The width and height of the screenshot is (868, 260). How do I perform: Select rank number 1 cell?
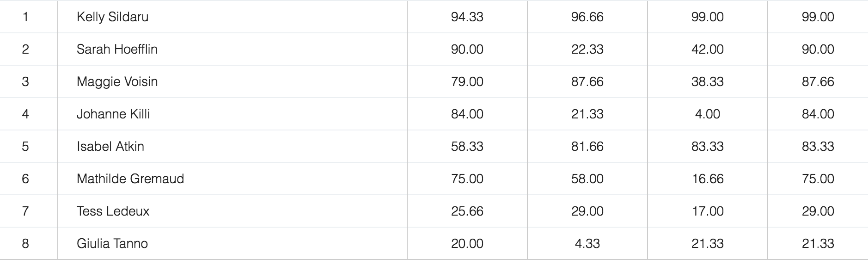pyautogui.click(x=25, y=17)
